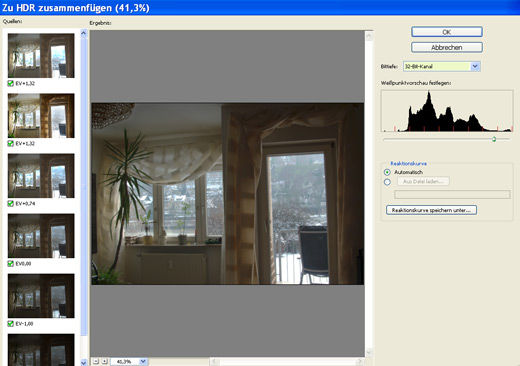Click the preview scroll up arrow
Screen dimensions: 520x366
tap(369, 36)
